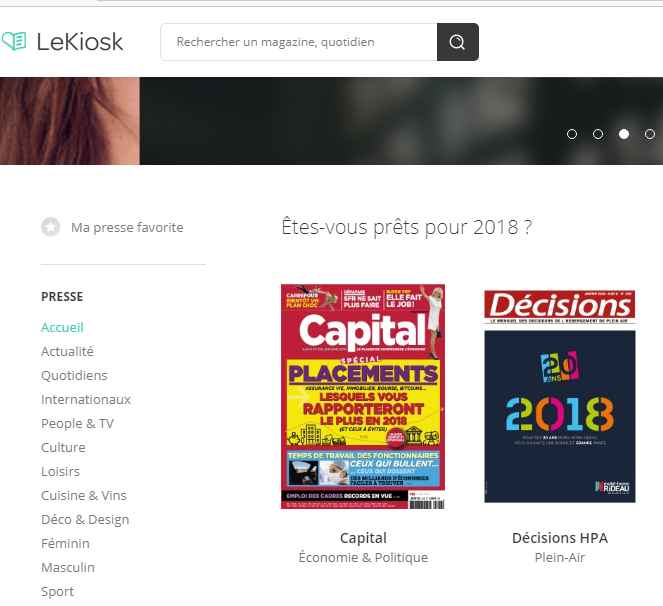Open the Économie & Politique category link
The width and height of the screenshot is (663, 606).
[363, 557]
